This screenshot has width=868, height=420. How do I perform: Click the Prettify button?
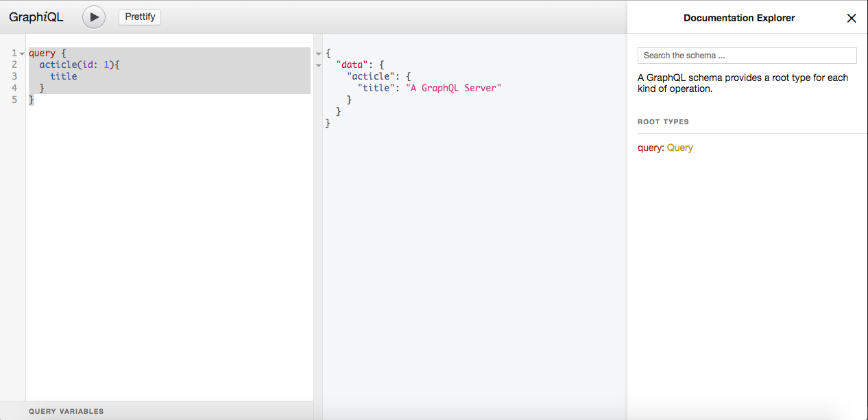(x=139, y=16)
